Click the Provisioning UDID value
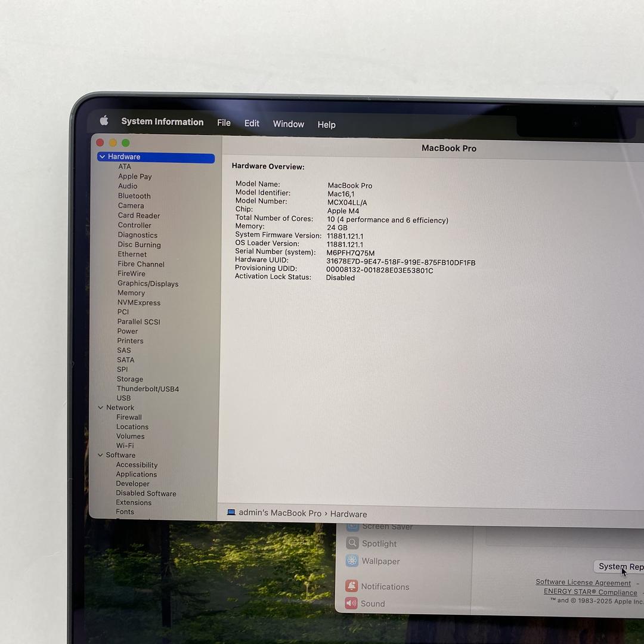Viewport: 644px width, 644px height. (x=379, y=270)
